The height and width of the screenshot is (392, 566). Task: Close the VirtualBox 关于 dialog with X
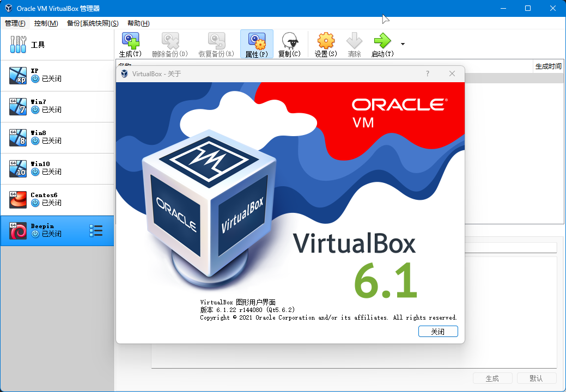452,73
